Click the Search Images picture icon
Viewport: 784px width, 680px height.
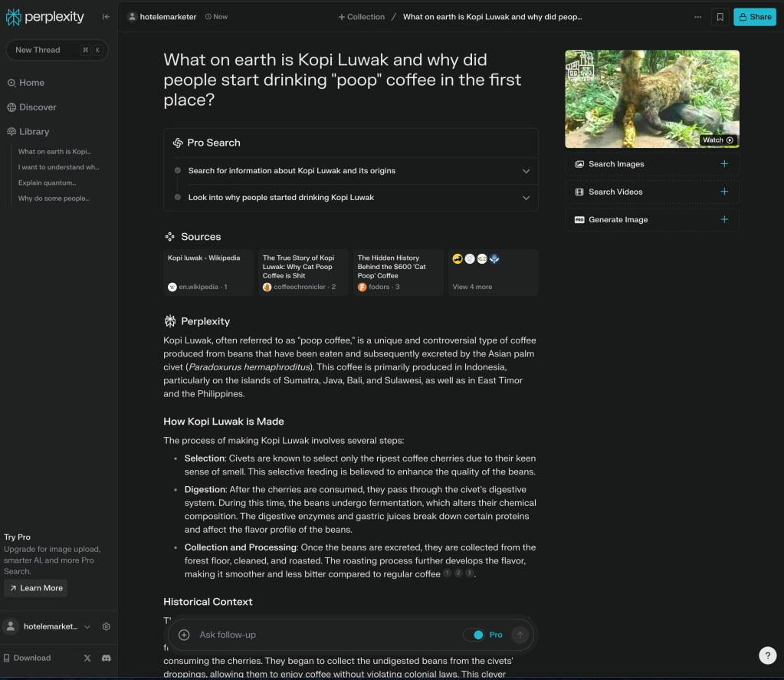click(579, 164)
